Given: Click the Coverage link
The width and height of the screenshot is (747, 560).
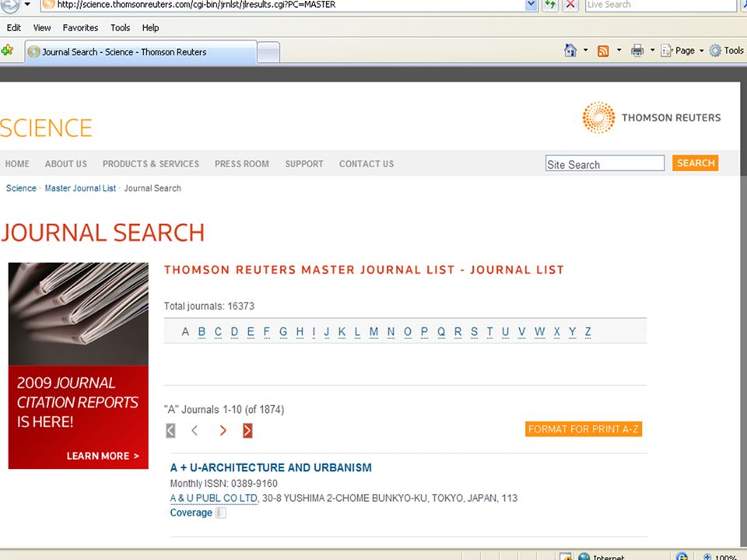Looking at the screenshot, I should [x=191, y=513].
